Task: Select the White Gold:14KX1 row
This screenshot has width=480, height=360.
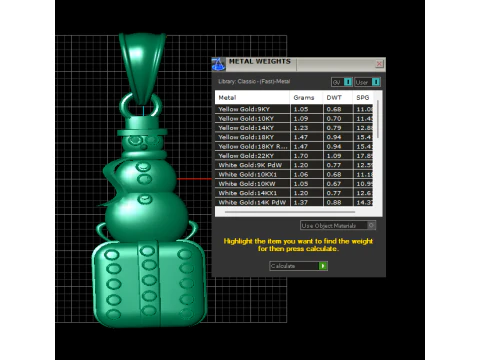Action: 294,193
